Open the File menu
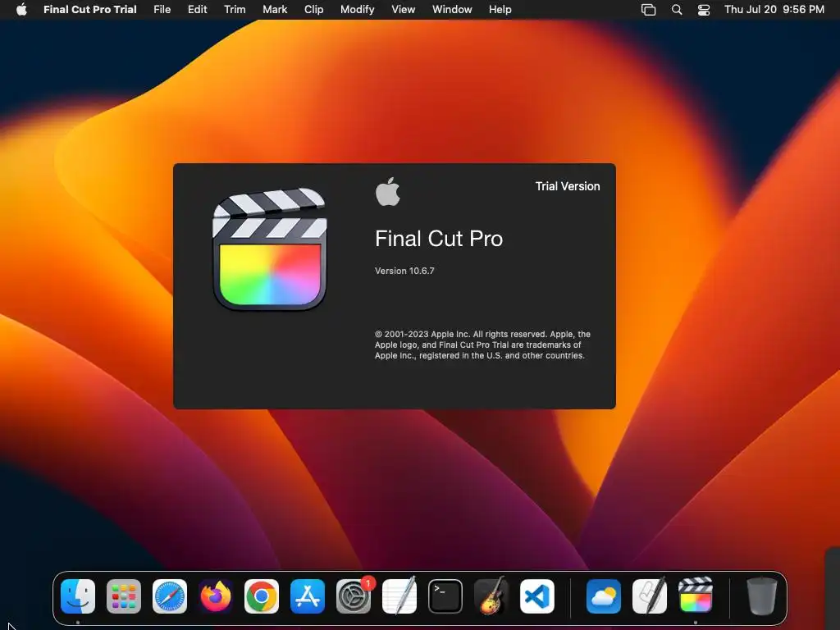Image resolution: width=840 pixels, height=630 pixels. (162, 9)
